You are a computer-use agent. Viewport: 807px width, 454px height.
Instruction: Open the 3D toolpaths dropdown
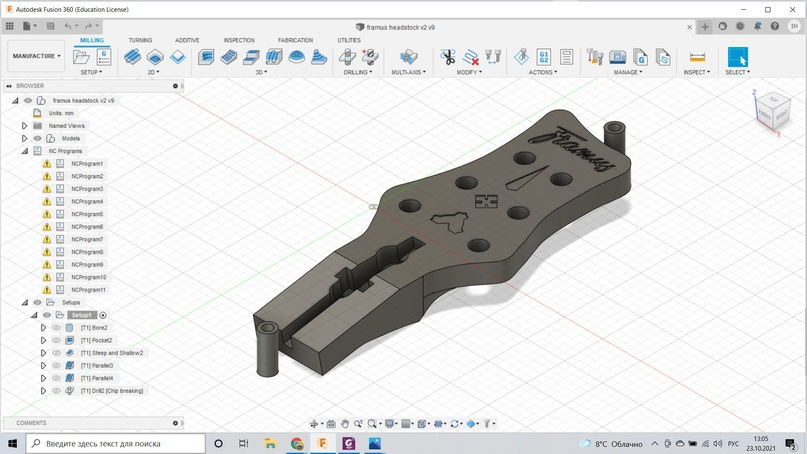point(261,72)
